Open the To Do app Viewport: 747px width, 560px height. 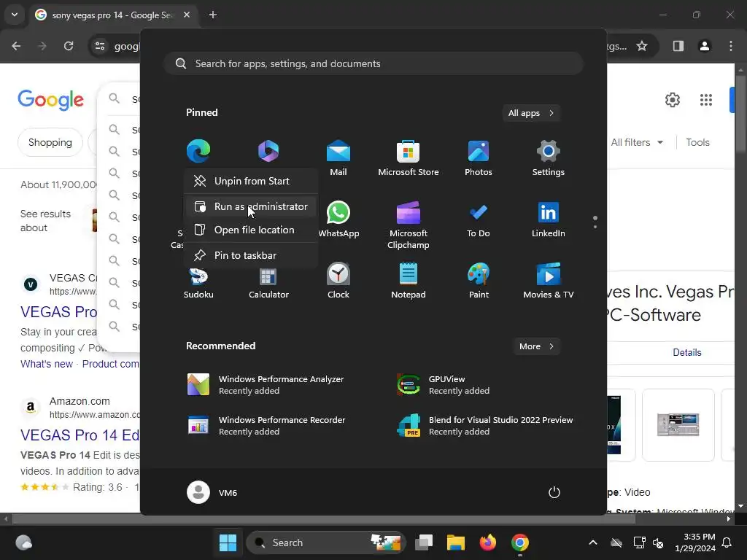pos(479,219)
